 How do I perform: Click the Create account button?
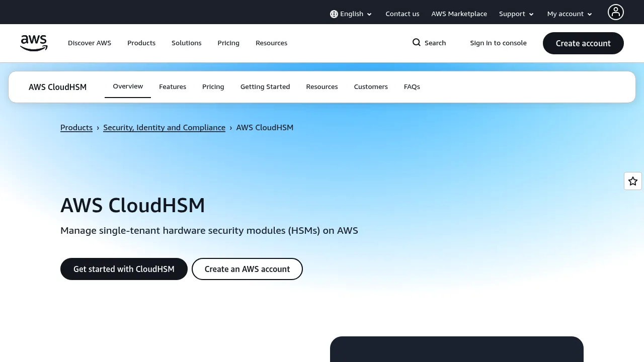click(x=583, y=43)
